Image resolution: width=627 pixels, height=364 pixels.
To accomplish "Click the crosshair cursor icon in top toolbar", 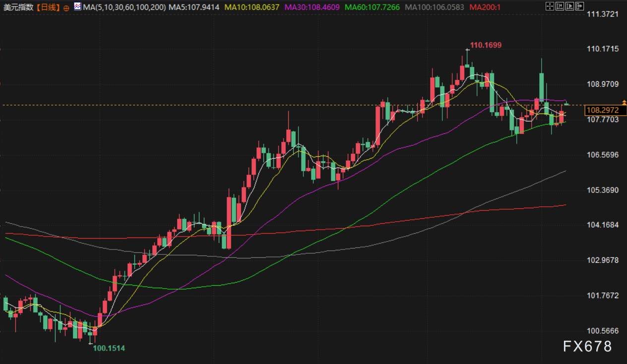I will (549, 6).
